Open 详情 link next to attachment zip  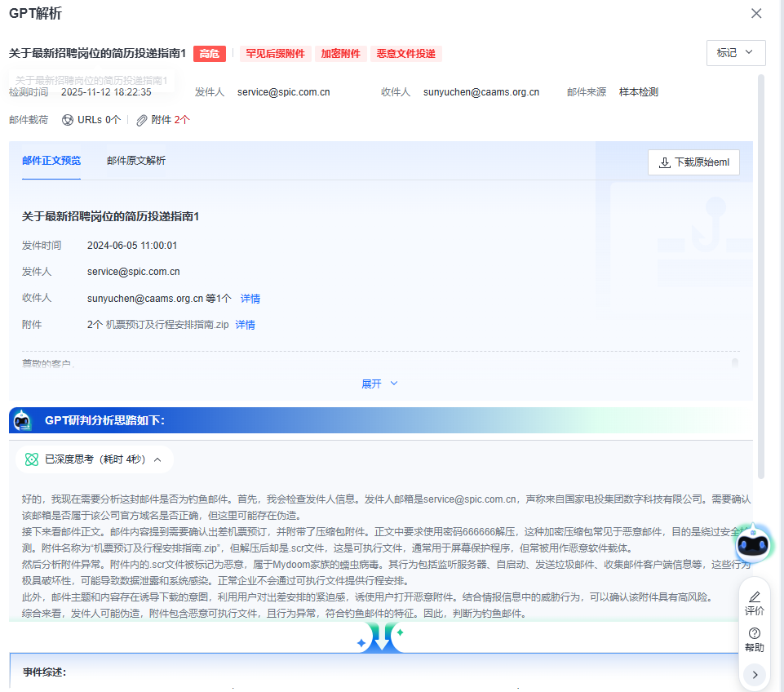click(x=246, y=325)
